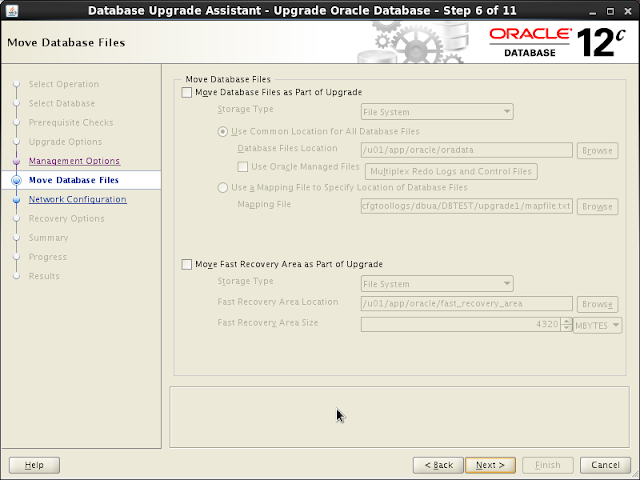Select Use Common Location for All Database Files
Image resolution: width=640 pixels, height=480 pixels.
(x=222, y=131)
